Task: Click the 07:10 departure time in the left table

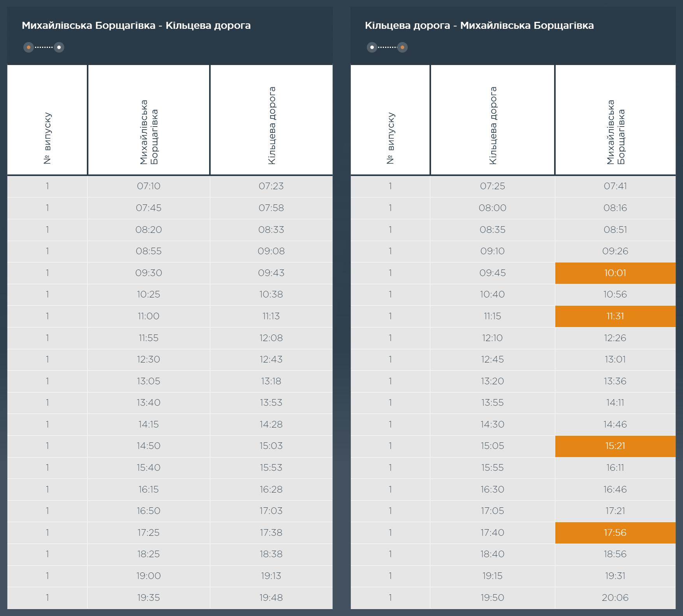Action: click(148, 186)
